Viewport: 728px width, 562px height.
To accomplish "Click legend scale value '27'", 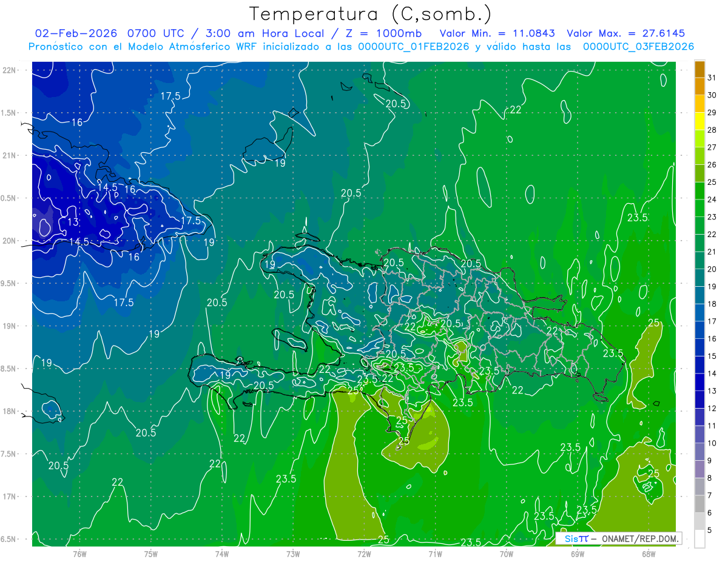I will coord(712,147).
